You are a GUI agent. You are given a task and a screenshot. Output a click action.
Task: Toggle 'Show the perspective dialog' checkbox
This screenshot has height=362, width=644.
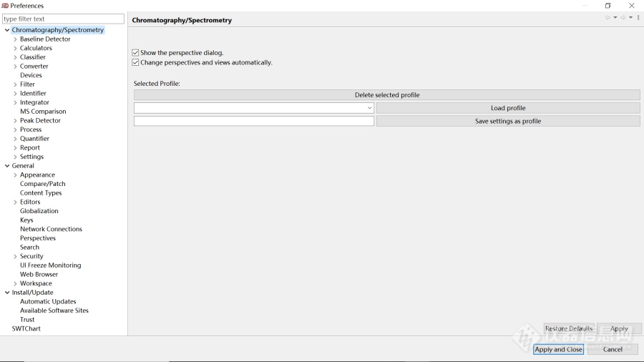coord(135,53)
